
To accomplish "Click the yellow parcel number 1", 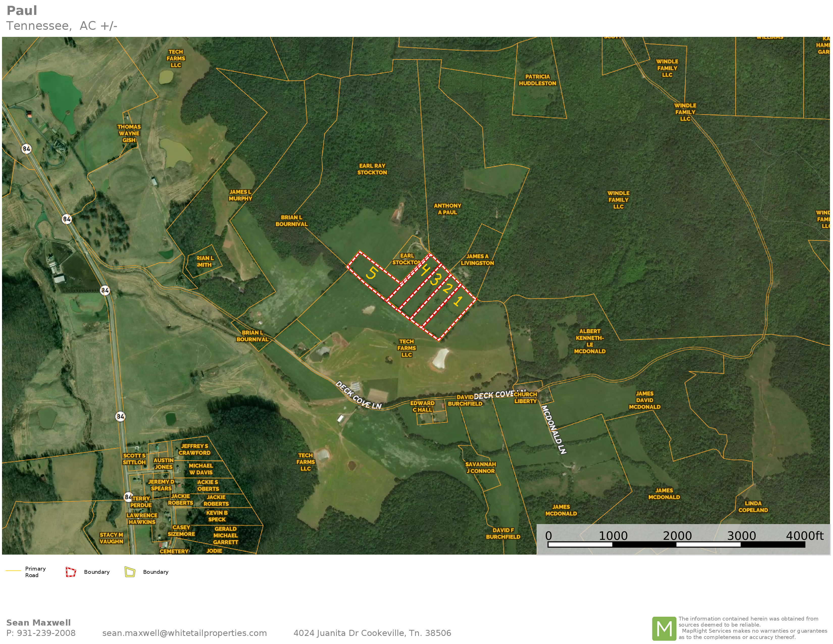I will (x=458, y=301).
